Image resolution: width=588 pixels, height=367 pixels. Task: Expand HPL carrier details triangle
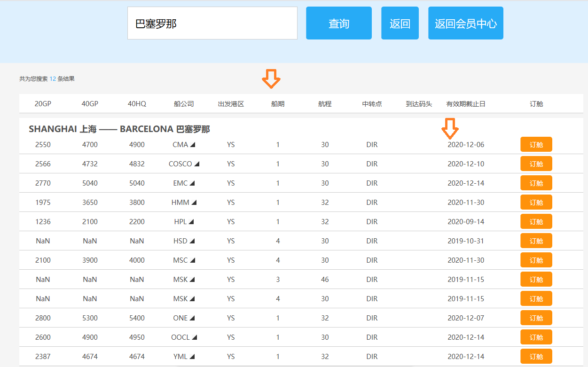(x=191, y=222)
